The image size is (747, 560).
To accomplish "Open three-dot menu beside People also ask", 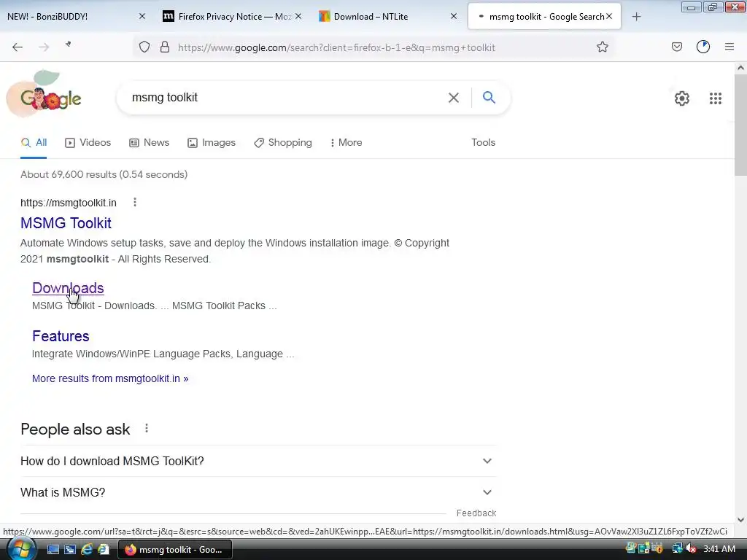I will [x=147, y=428].
